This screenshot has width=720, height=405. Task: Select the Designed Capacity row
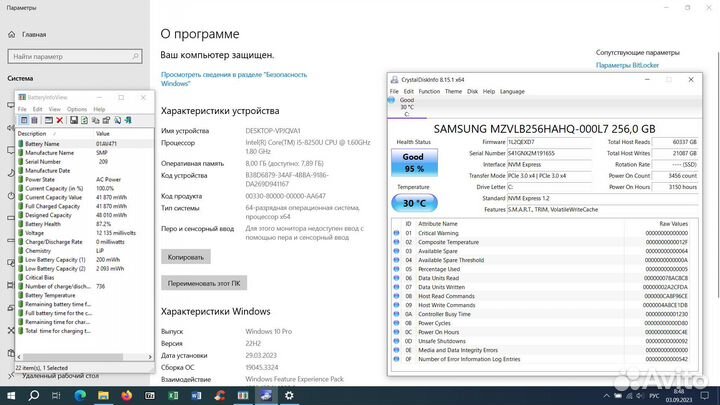tap(84, 215)
